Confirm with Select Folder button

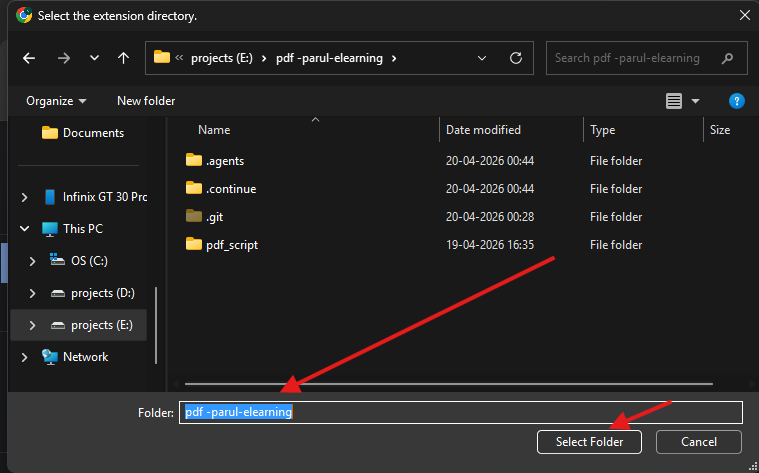[589, 442]
